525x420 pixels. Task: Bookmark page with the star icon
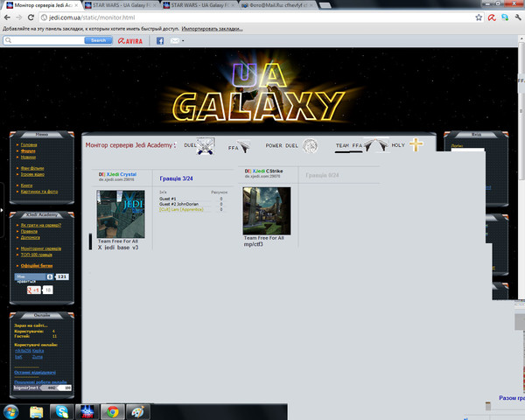479,17
